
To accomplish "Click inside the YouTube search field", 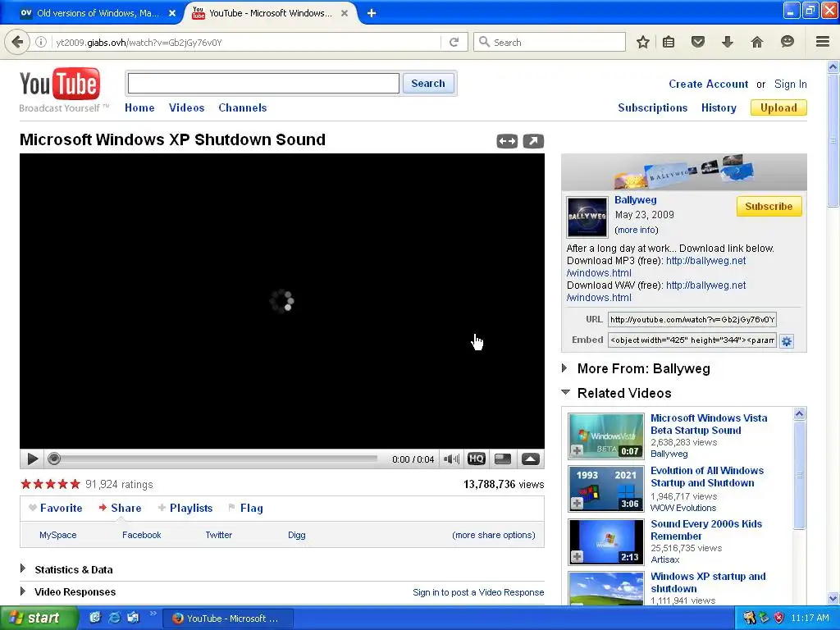I will (263, 84).
